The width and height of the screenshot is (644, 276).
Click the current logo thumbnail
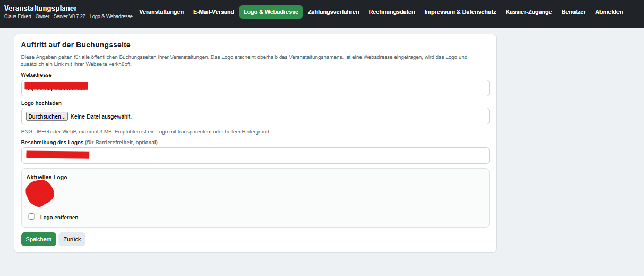pyautogui.click(x=40, y=194)
